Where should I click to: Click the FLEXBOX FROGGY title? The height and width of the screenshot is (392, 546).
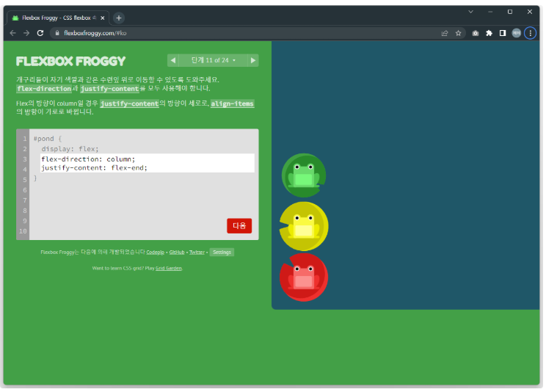click(x=70, y=62)
